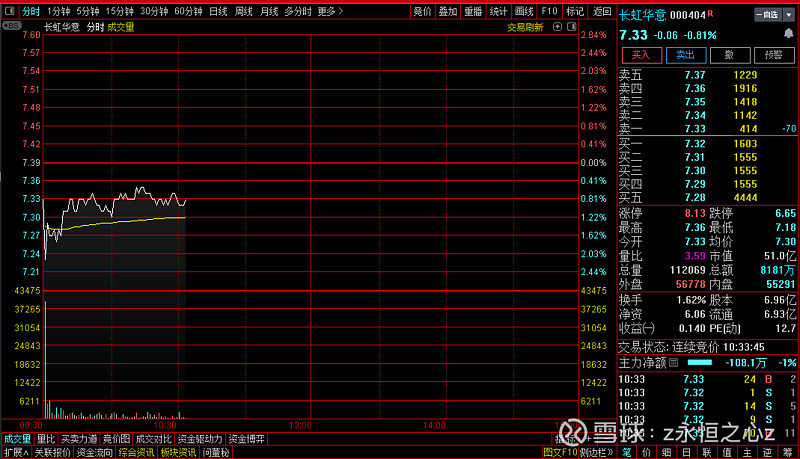This screenshot has height=459, width=800.
Task: Open the 综合资讯 tab
Action: (137, 452)
